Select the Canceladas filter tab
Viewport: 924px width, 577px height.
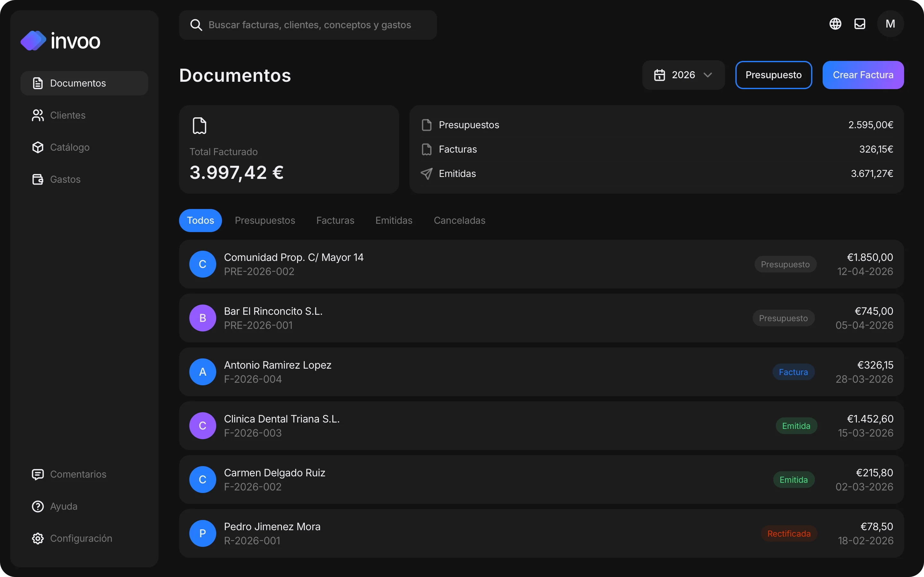459,220
